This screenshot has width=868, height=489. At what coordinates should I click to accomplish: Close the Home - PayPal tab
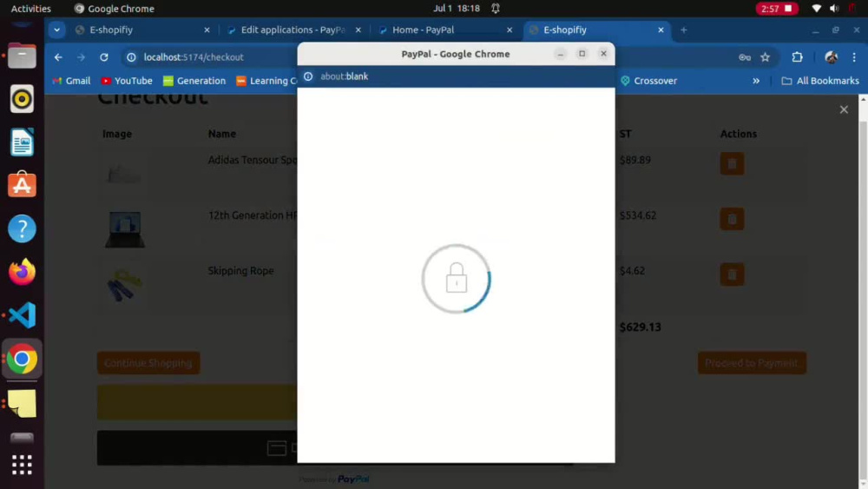[510, 30]
